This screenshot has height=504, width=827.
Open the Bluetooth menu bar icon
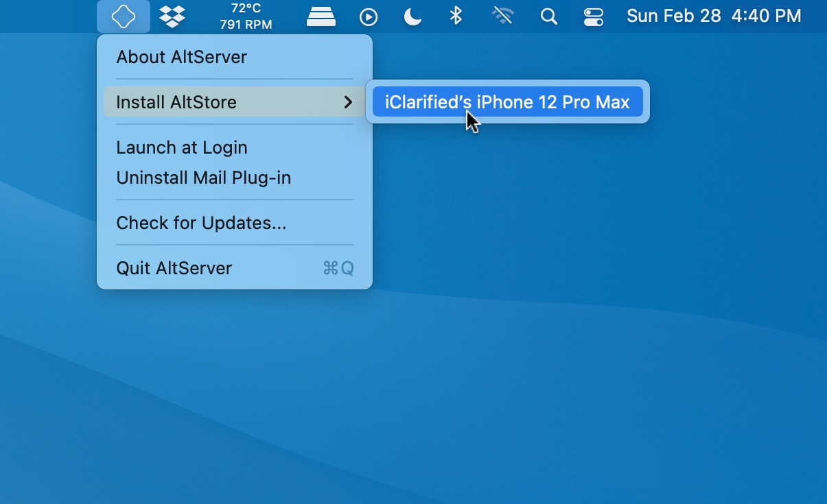click(456, 16)
